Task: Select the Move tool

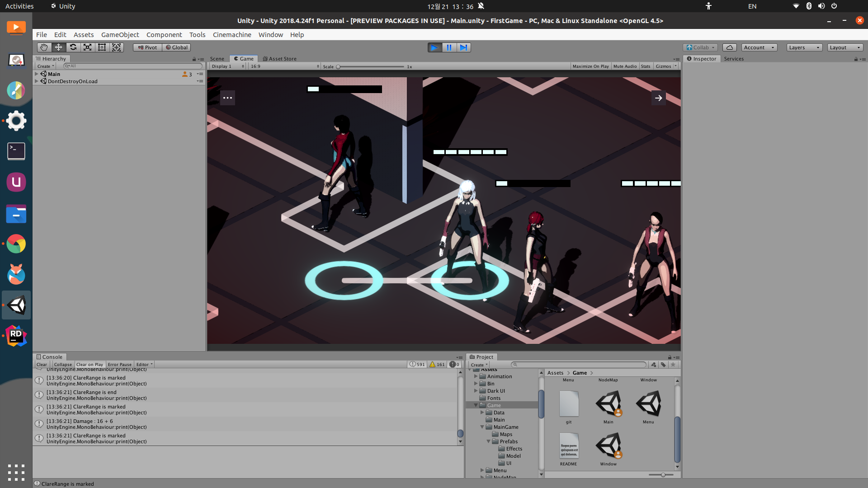Action: (x=58, y=47)
